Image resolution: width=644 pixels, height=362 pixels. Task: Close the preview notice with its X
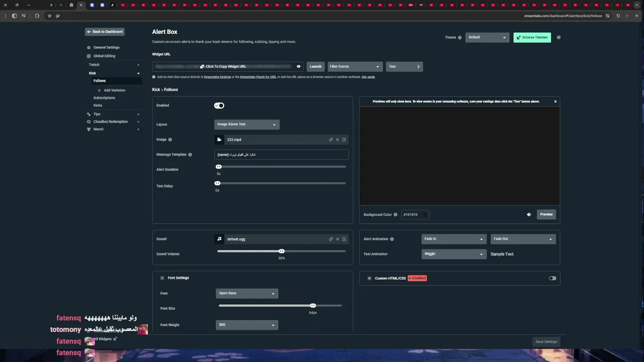(555, 102)
